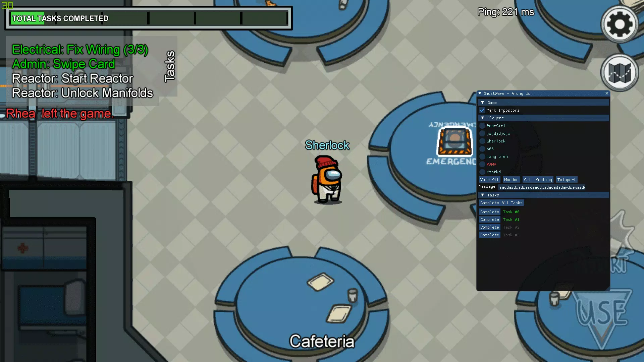Click the Vote Off button
Viewport: 644px width, 362px height.
489,179
